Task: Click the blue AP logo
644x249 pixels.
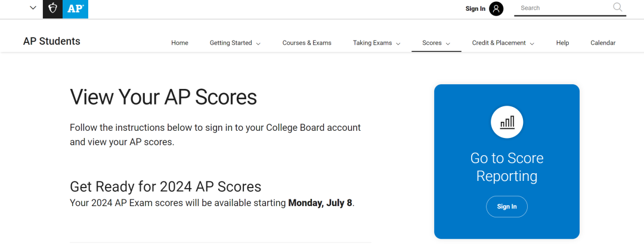Action: pyautogui.click(x=75, y=9)
